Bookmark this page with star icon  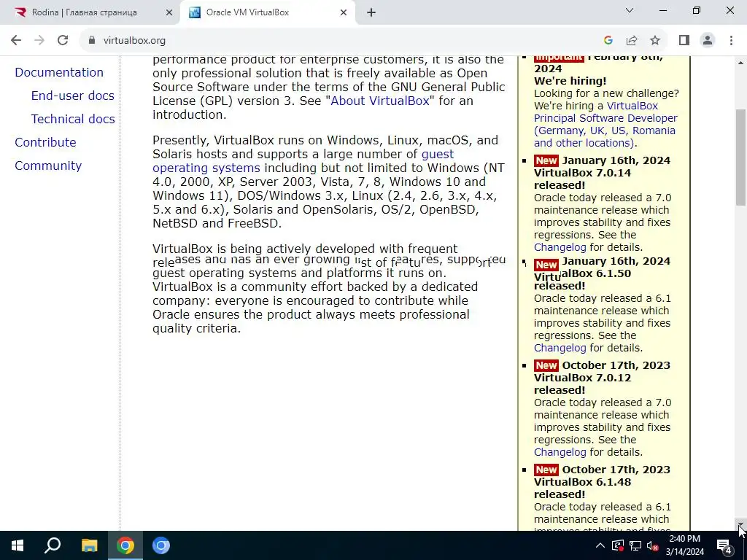coord(655,41)
